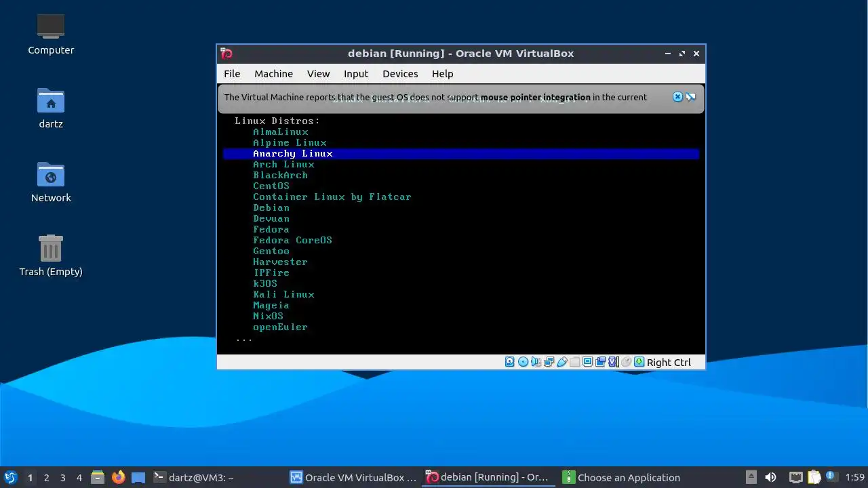Launch the file manager from taskbar
This screenshot has height=488, width=868.
pos(98,477)
